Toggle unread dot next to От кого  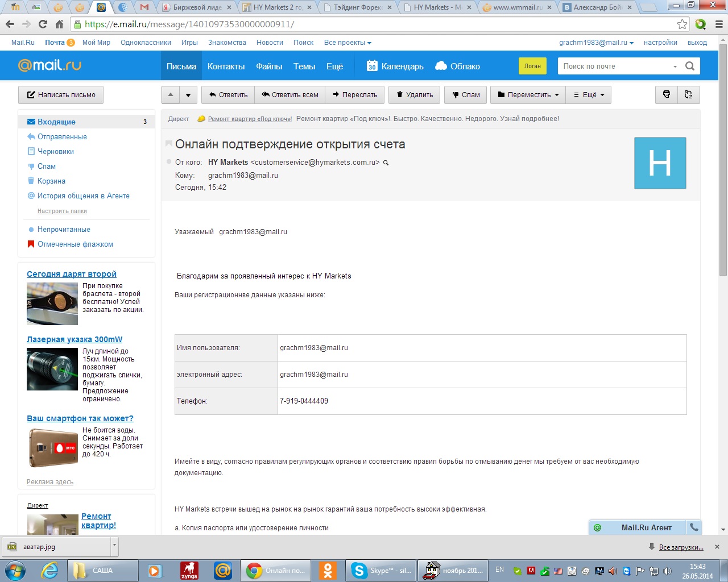[169, 162]
